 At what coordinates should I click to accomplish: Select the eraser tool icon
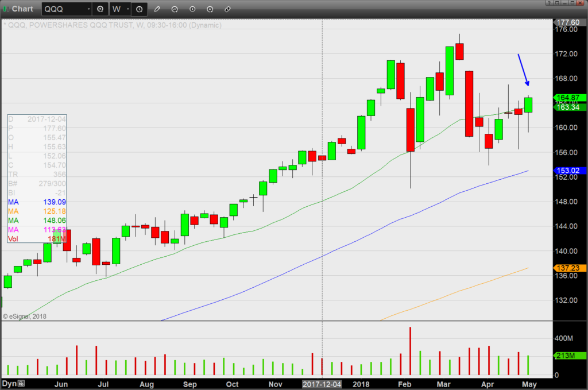pos(227,9)
